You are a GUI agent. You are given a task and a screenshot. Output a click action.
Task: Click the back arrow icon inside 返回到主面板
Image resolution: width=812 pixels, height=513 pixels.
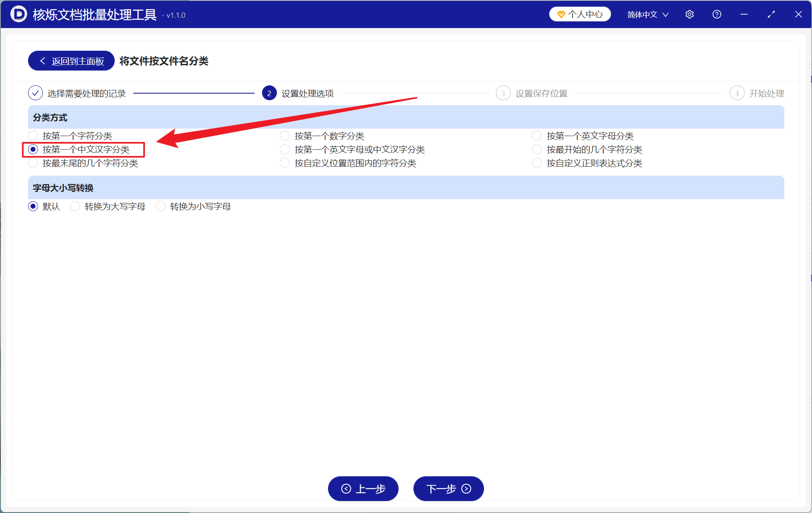[x=42, y=61]
